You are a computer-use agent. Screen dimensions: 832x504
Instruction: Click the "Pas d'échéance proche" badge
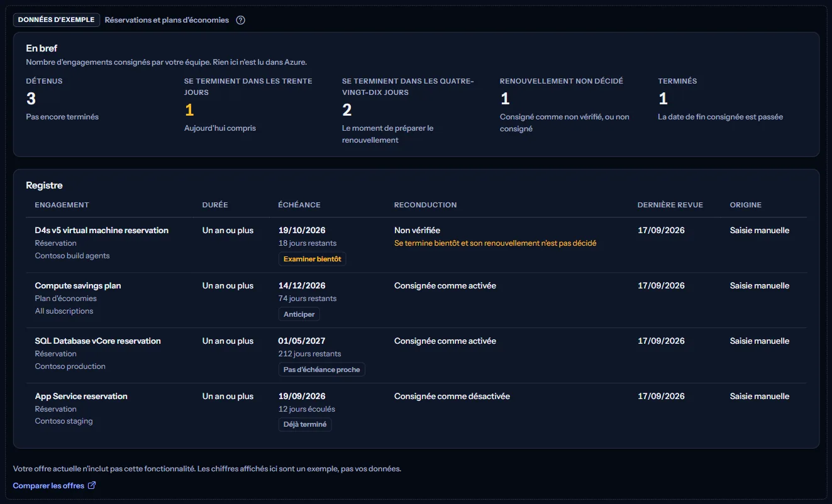click(x=321, y=370)
